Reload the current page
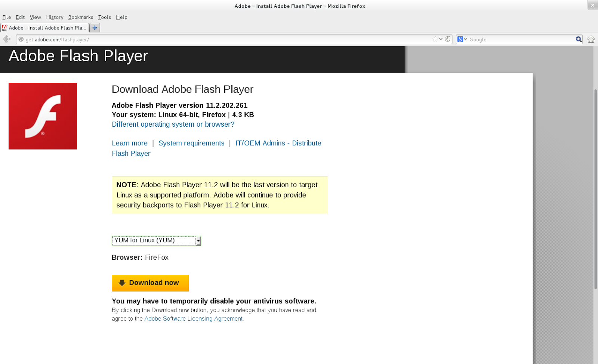 [x=448, y=39]
